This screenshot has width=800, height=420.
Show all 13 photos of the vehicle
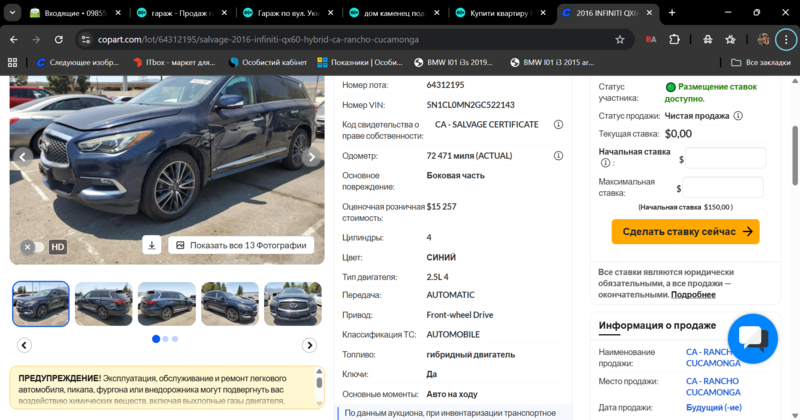click(x=241, y=245)
